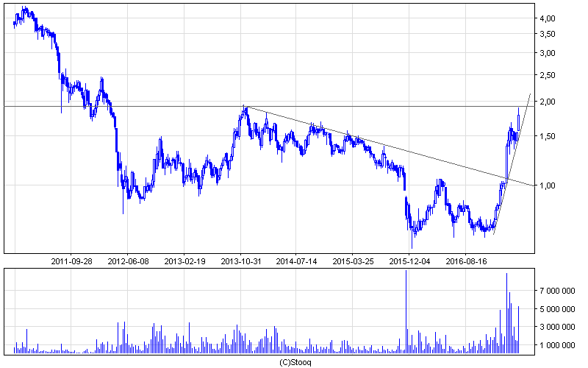Screen dimensions: 588x368
Task: Click the 3,00 price axis label
Action: (548, 53)
